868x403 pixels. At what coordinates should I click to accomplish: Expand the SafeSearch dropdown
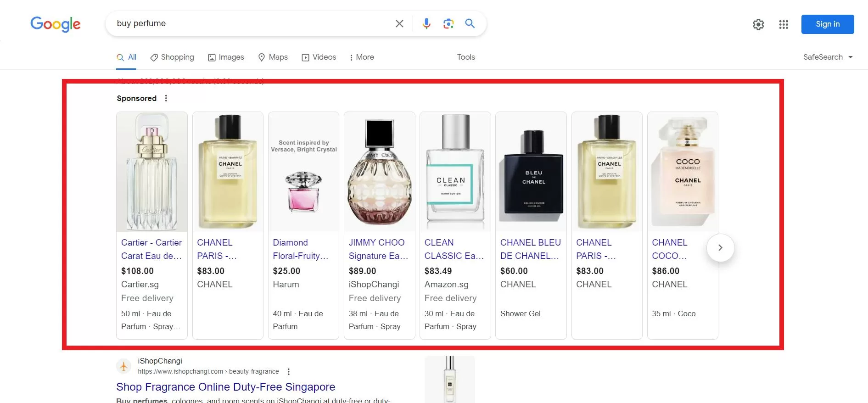coord(828,57)
